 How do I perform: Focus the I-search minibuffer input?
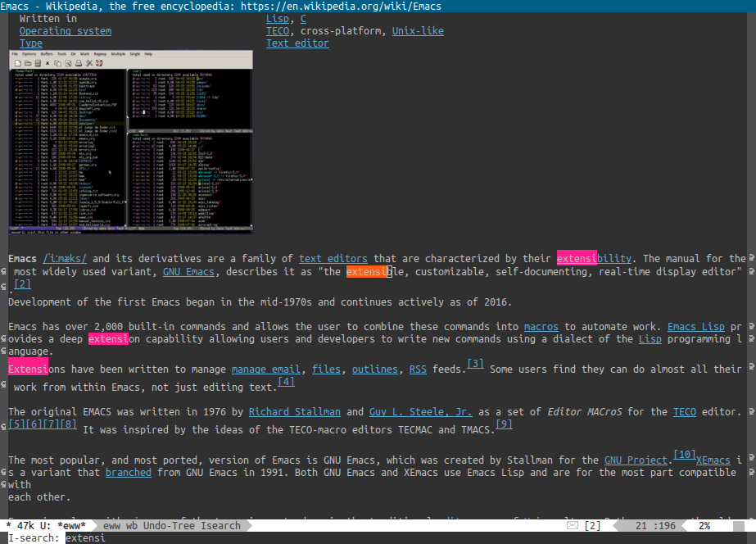coord(328,537)
